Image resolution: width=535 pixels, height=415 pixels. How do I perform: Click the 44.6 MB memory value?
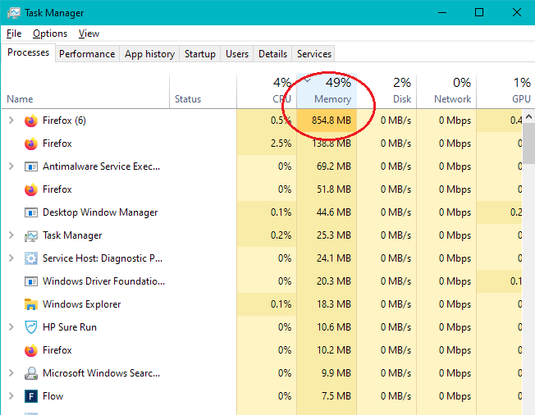click(334, 213)
